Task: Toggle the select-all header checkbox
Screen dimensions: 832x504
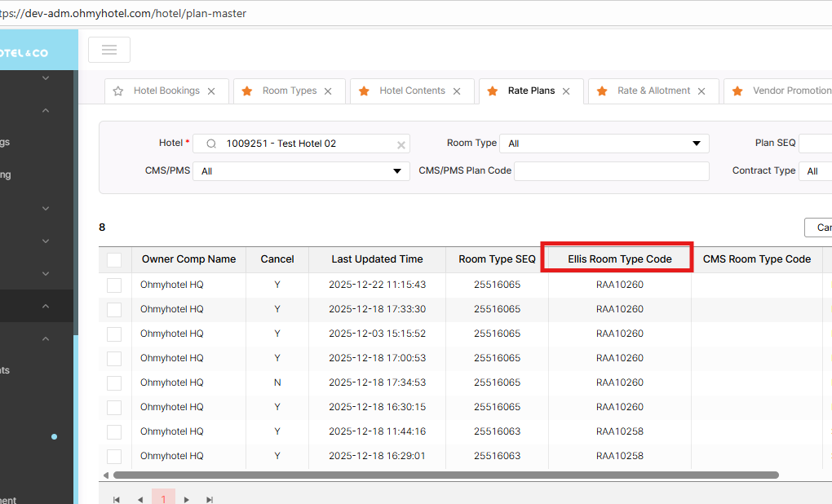Action: pos(114,259)
